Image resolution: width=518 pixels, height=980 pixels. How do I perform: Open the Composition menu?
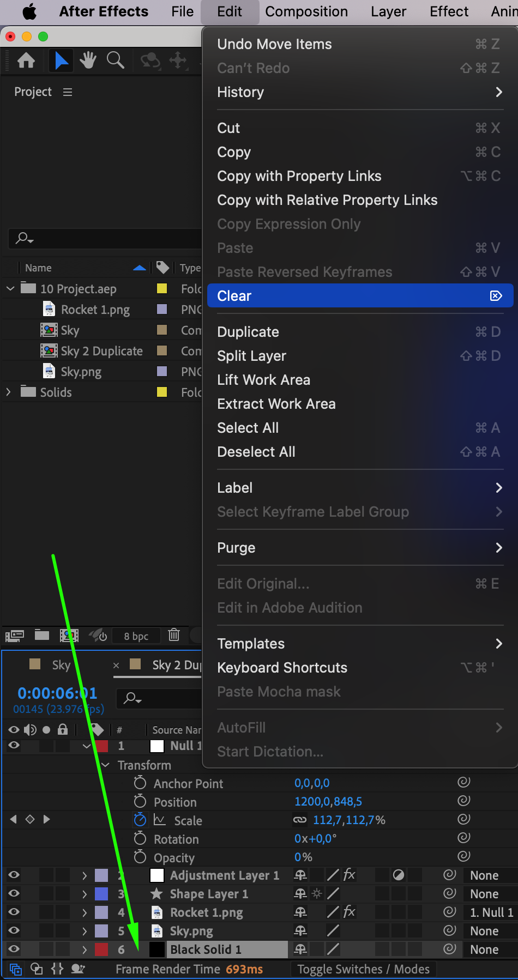coord(306,11)
